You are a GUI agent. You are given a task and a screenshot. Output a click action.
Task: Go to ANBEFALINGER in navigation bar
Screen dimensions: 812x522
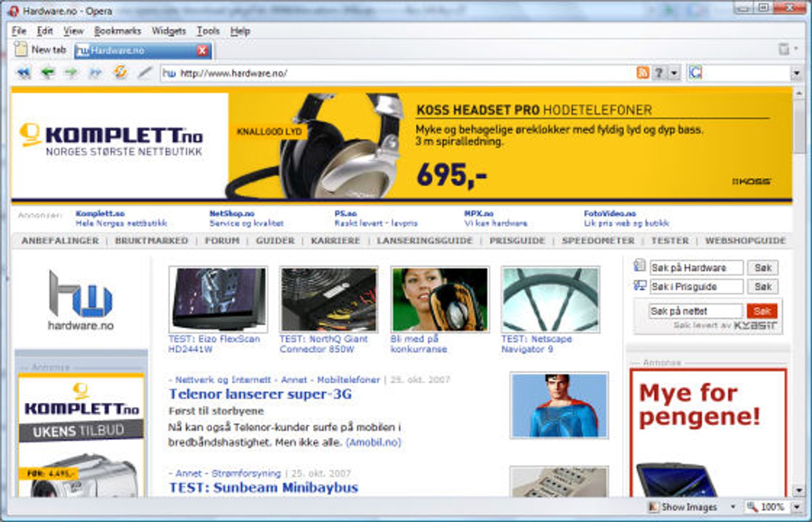tap(60, 241)
